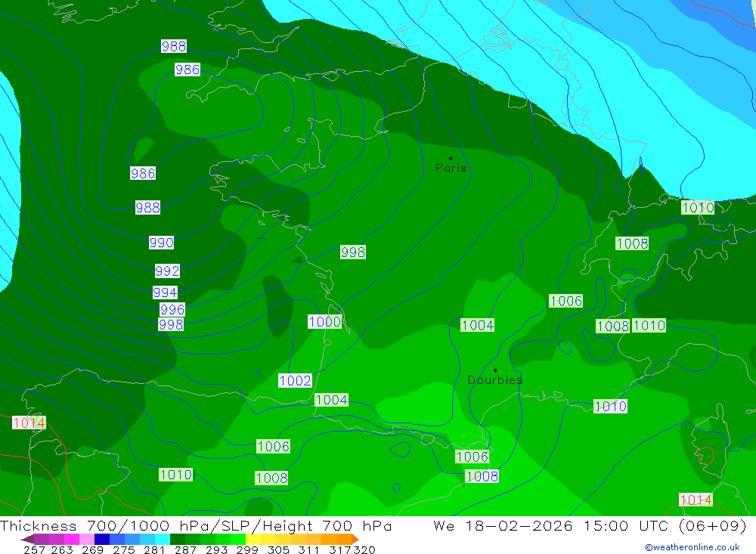Click the 1004 label just below 1002

tap(331, 400)
